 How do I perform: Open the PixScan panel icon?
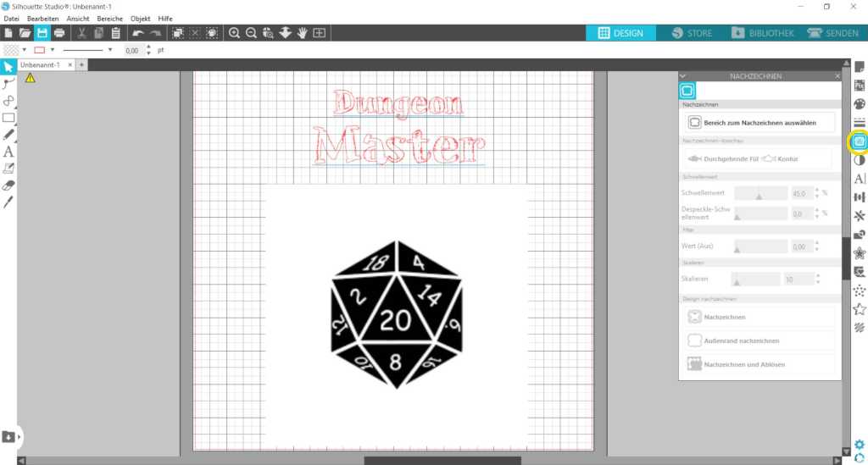860,86
